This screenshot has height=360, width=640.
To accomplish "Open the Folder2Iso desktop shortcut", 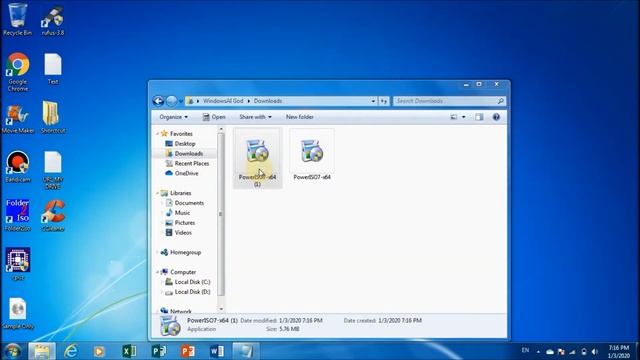I will 18,215.
